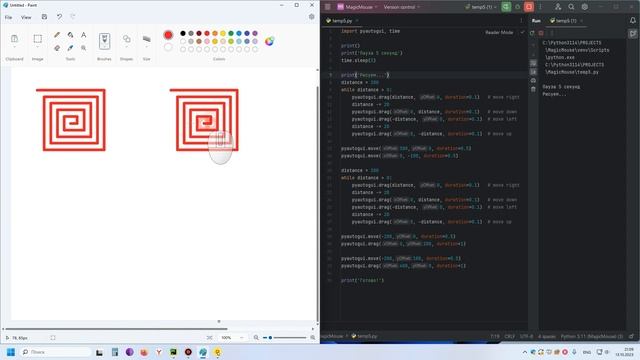Open the File menu in Paint

click(x=8, y=17)
